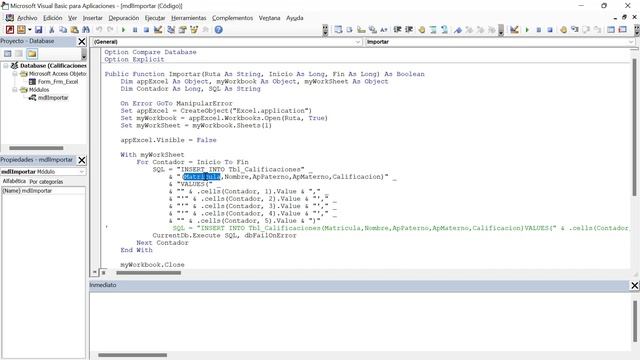Click the (Name) mdlImportar property field
The image size is (640, 360).
tap(43, 191)
